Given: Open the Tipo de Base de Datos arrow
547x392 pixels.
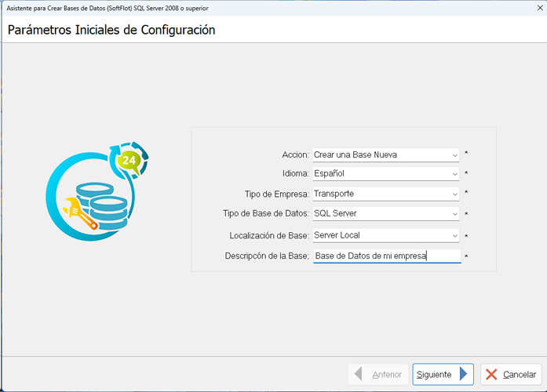Looking at the screenshot, I should tap(454, 213).
